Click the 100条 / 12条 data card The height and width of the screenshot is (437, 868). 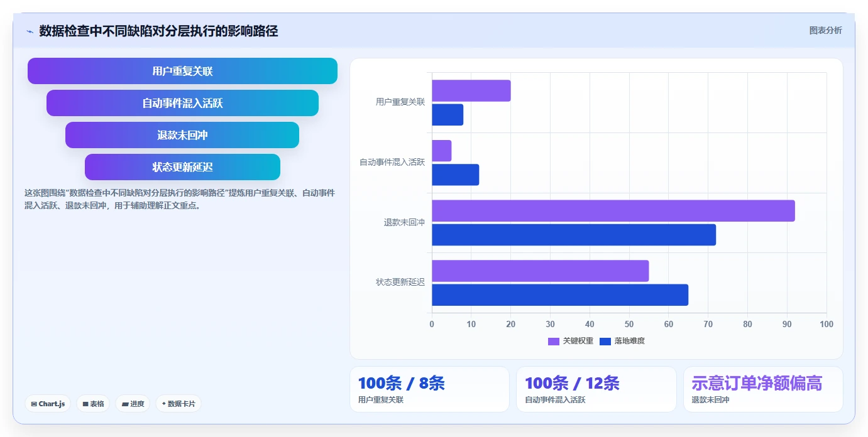pyautogui.click(x=596, y=389)
